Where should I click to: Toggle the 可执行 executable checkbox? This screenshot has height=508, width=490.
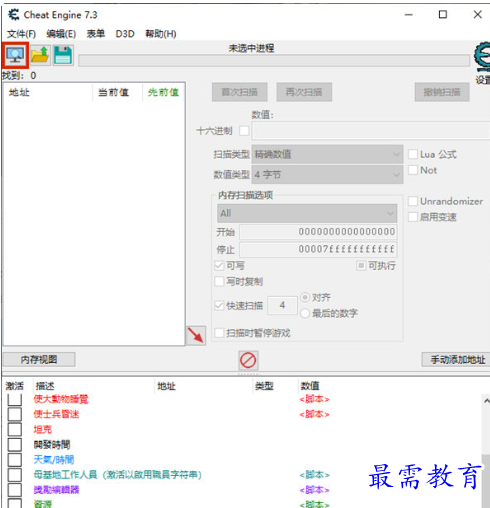click(361, 266)
